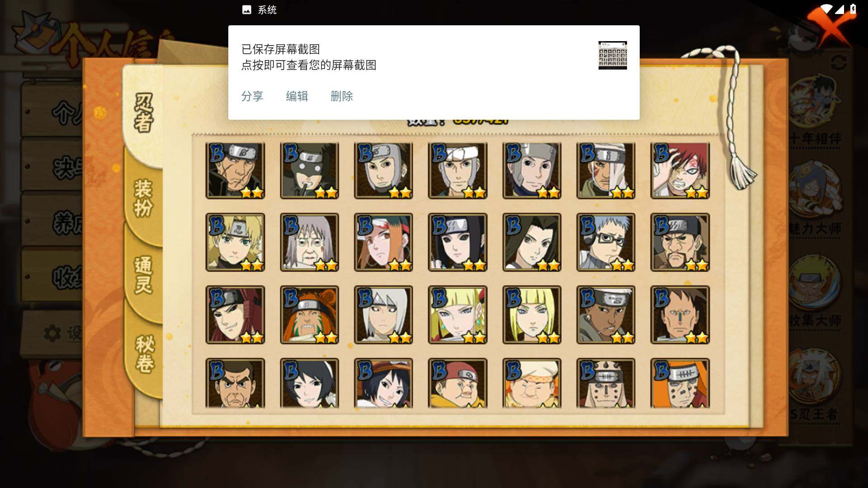
Task: Choose the white-haired ninja in third row
Action: point(383,315)
